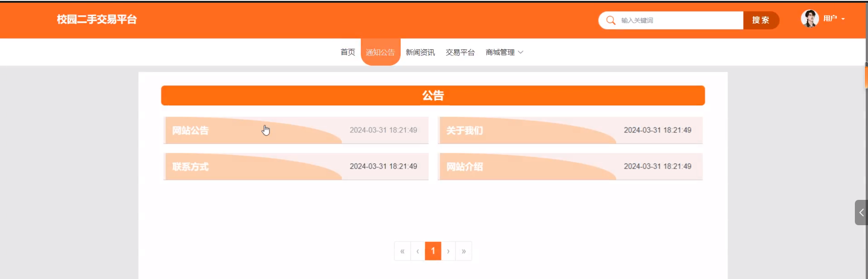This screenshot has height=279, width=868.
Task: Open the 网站公告 announcement
Action: click(x=296, y=130)
